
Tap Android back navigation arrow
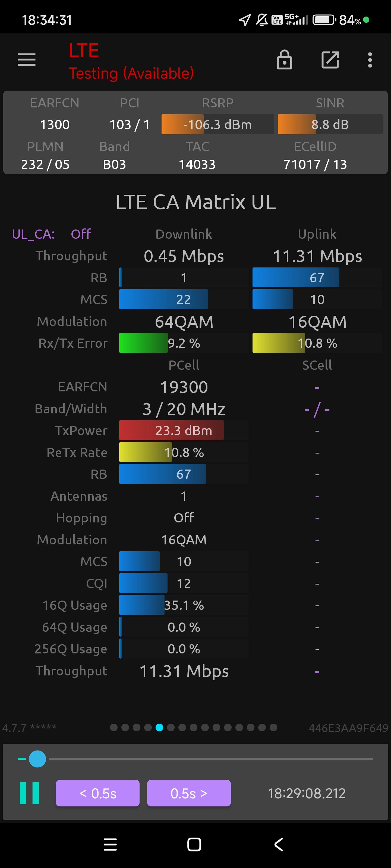[x=279, y=844]
